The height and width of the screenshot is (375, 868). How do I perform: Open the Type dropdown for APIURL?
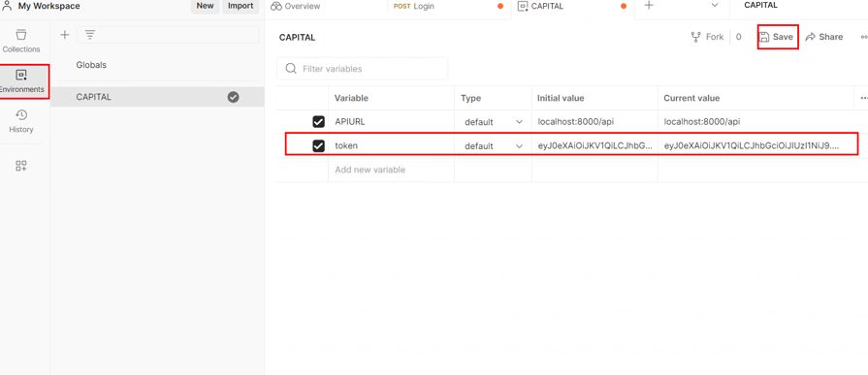[494, 122]
